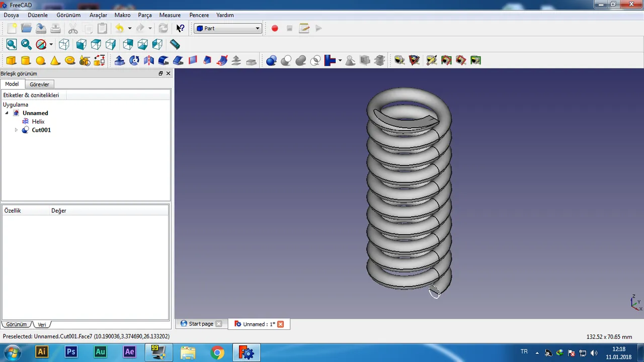Fit all content in view
Image resolution: width=644 pixels, height=362 pixels.
(12, 45)
